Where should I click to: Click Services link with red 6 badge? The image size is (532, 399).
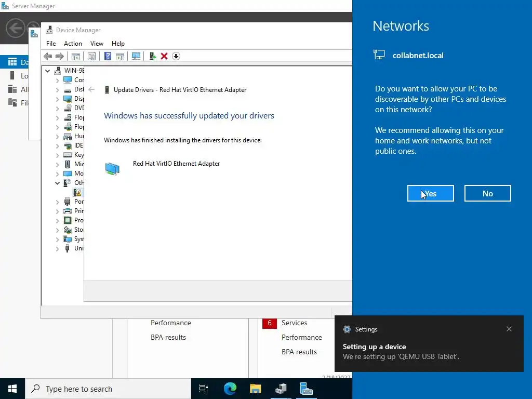tap(294, 323)
